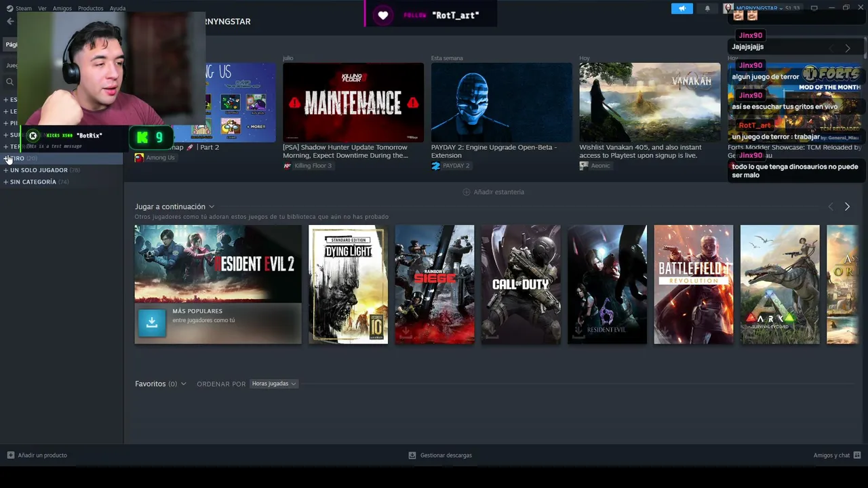Click the library search magnifier icon

point(9,82)
